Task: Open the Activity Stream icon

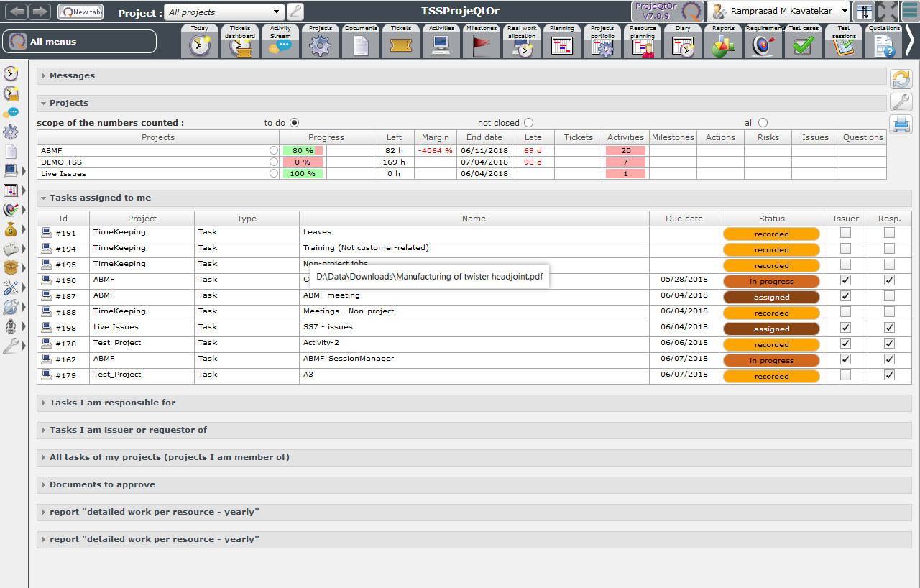Action: point(280,45)
